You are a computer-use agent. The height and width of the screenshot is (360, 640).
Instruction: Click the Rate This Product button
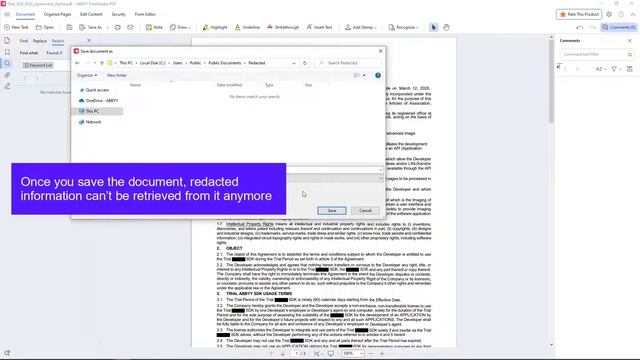tap(579, 14)
